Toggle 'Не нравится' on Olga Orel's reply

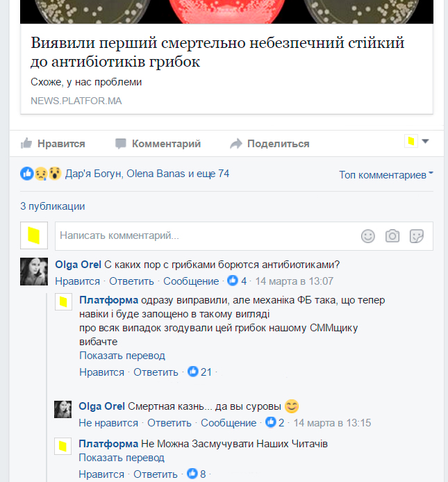coord(108,423)
